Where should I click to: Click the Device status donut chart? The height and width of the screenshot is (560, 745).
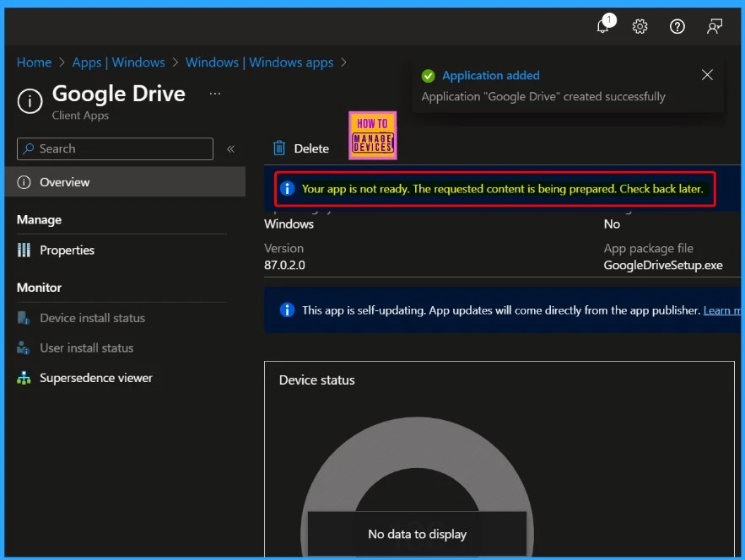[x=417, y=487]
